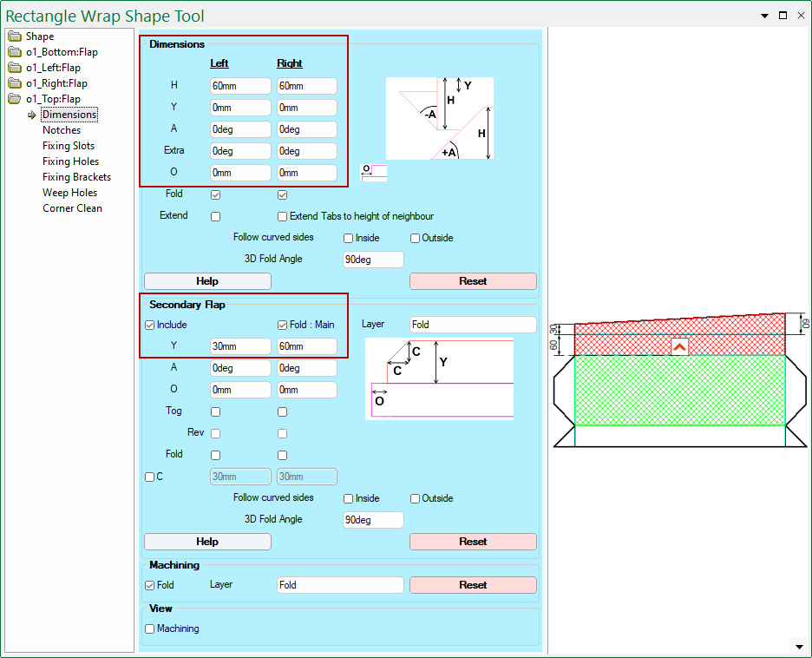Toggle the Fold : Main checkbox
This screenshot has height=658, width=812.
point(282,325)
